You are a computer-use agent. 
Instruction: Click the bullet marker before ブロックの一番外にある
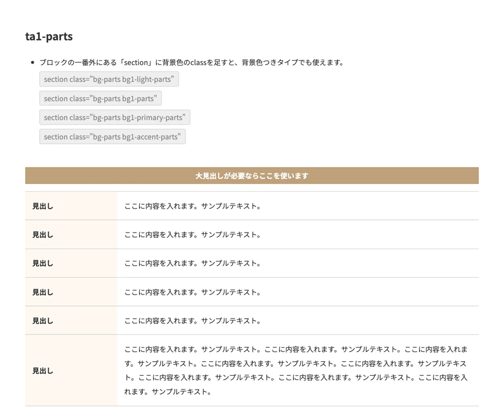tap(33, 62)
